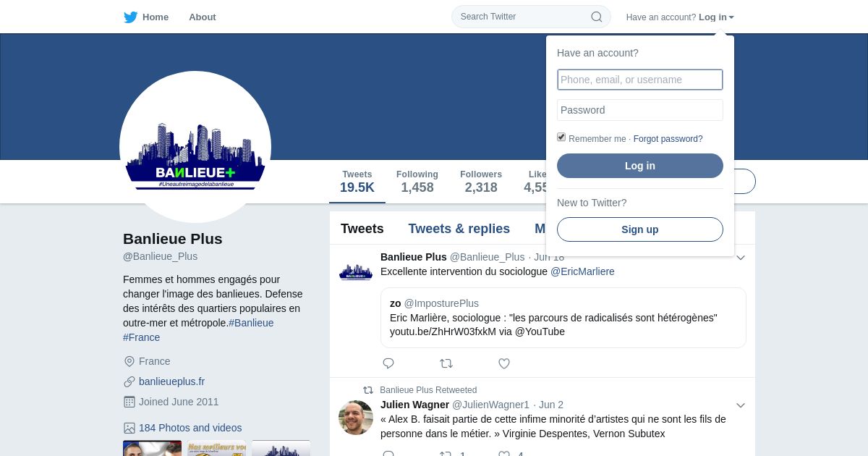This screenshot has height=456, width=868.
Task: Click the Julien Wagner name link
Action: (415, 405)
